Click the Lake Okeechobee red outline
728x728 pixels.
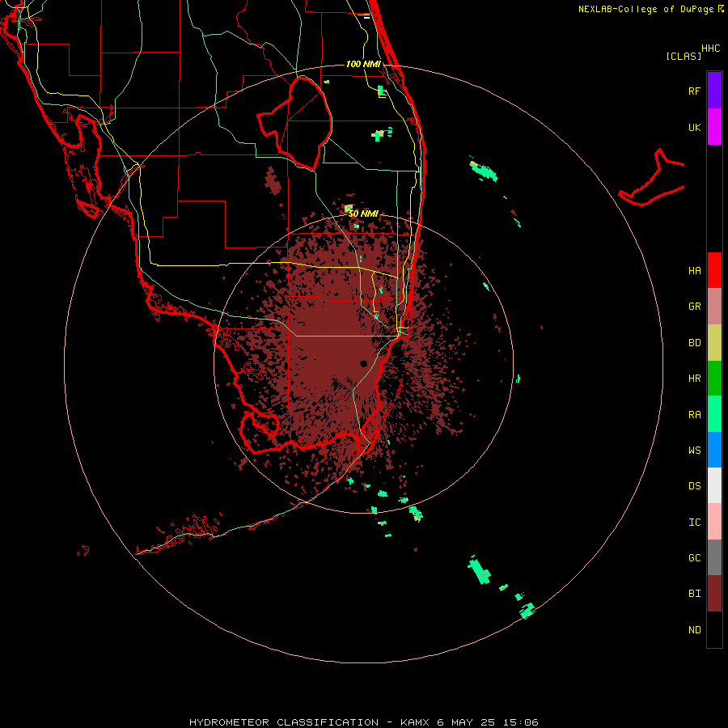coord(294,123)
